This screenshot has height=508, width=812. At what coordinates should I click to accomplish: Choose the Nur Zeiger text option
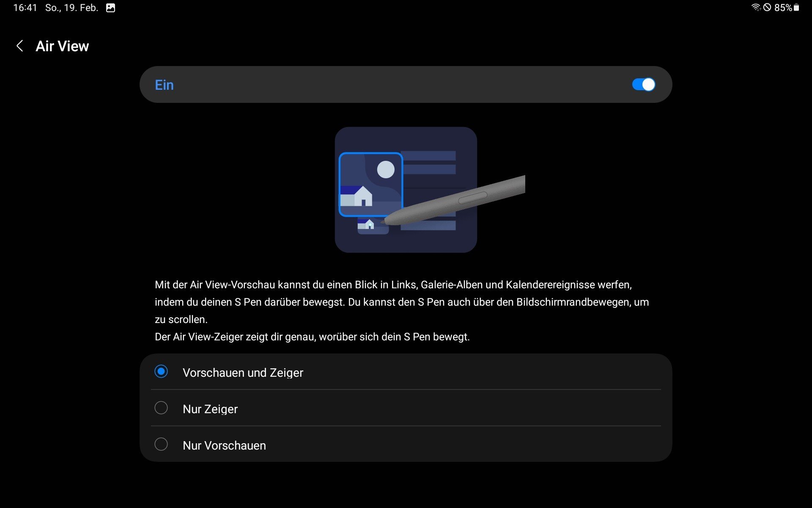pos(210,409)
